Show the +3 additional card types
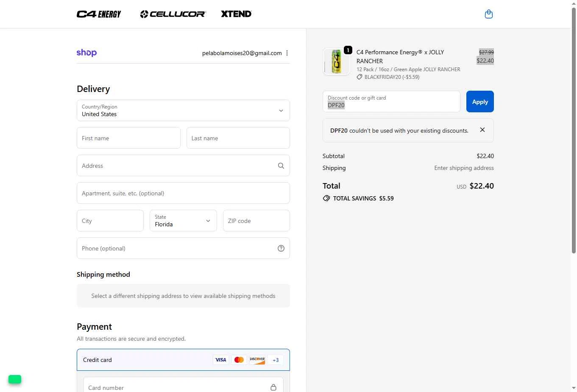 (x=276, y=360)
